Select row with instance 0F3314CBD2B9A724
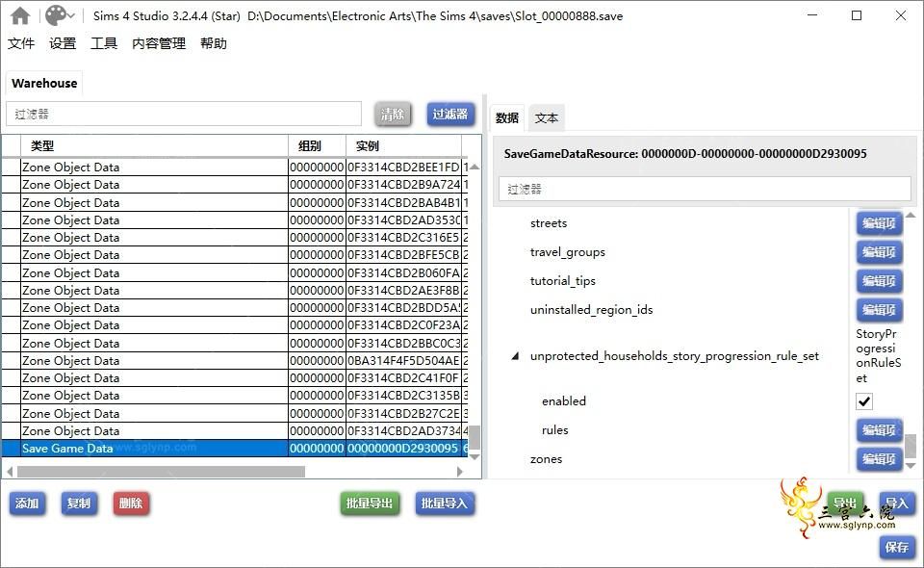The image size is (924, 568). pos(235,185)
